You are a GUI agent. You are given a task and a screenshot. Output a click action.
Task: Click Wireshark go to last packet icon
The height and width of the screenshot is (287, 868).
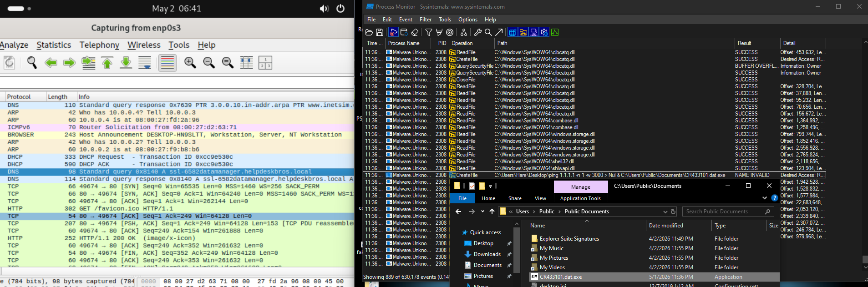(126, 62)
